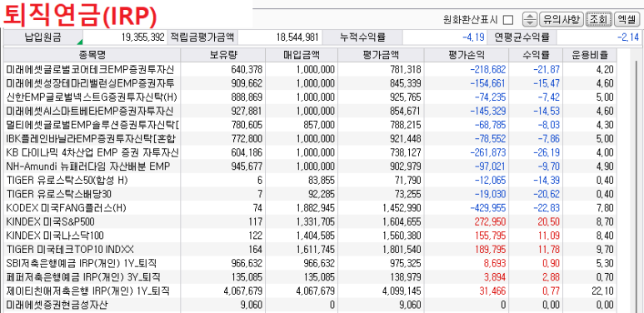644x313 pixels.
Task: Sort by the 수익률 column header
Action: click(536, 55)
